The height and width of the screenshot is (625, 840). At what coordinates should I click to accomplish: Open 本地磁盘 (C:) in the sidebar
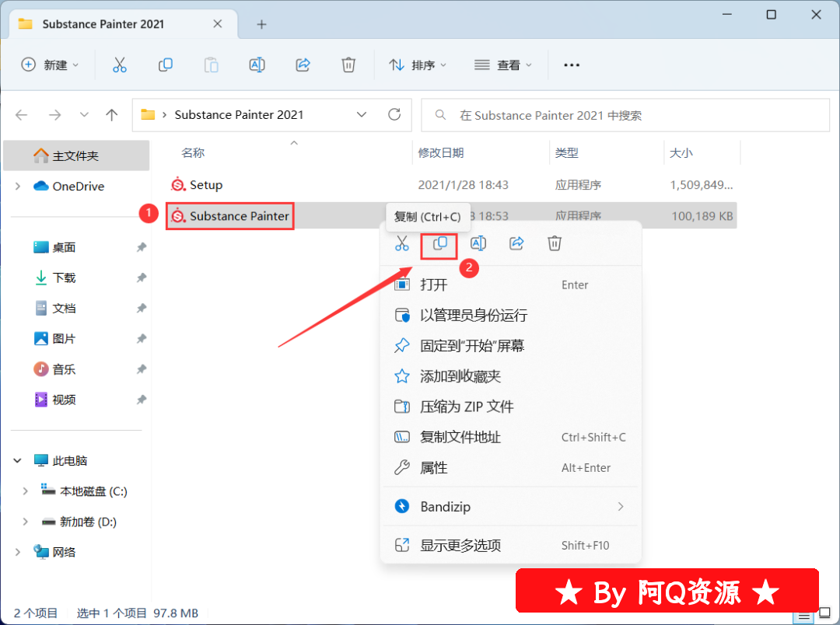(x=93, y=491)
